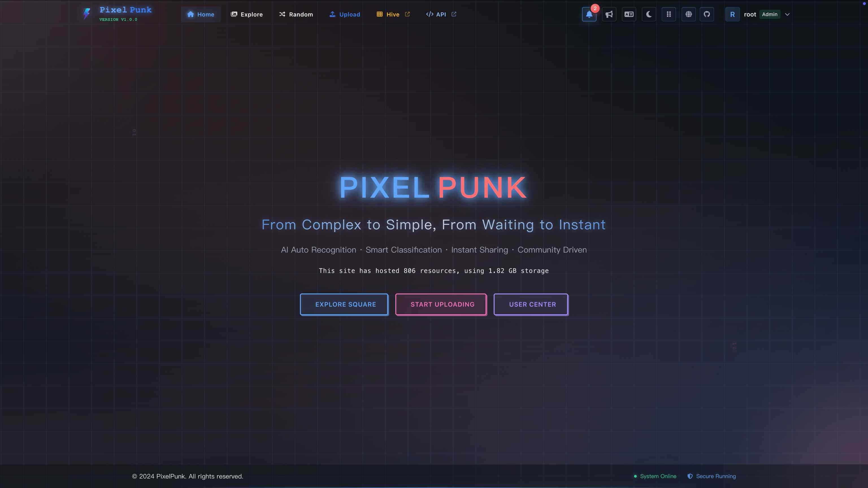Expand the root user dropdown chevron
The height and width of the screenshot is (488, 868).
coord(787,14)
